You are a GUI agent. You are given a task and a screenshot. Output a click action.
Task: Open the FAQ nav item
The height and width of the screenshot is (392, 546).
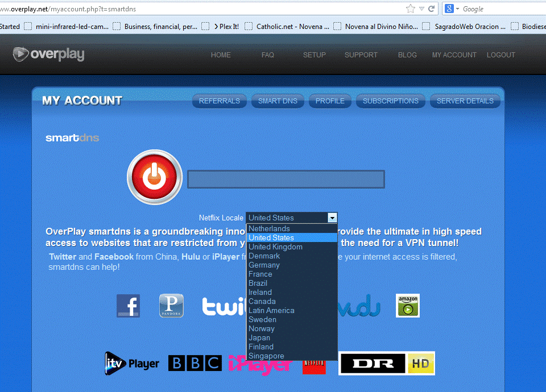(268, 55)
